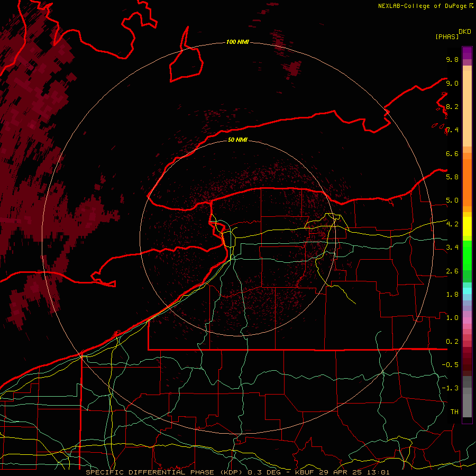
Task: Click the peach segment of the color bar
Action: [x=467, y=108]
